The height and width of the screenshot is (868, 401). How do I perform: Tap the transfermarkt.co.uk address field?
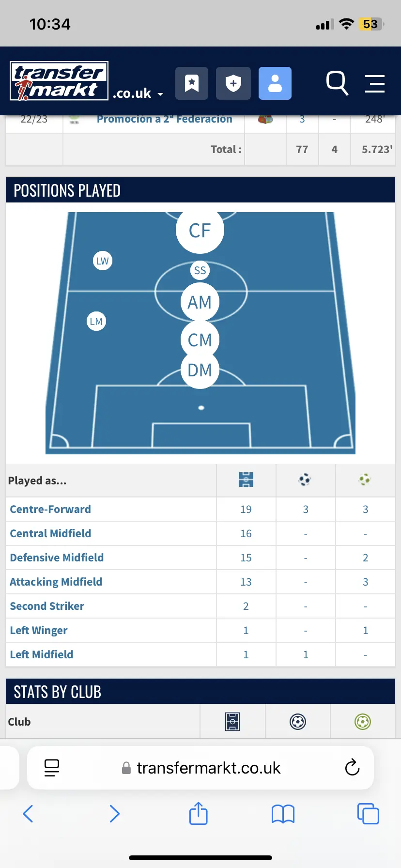click(x=208, y=767)
